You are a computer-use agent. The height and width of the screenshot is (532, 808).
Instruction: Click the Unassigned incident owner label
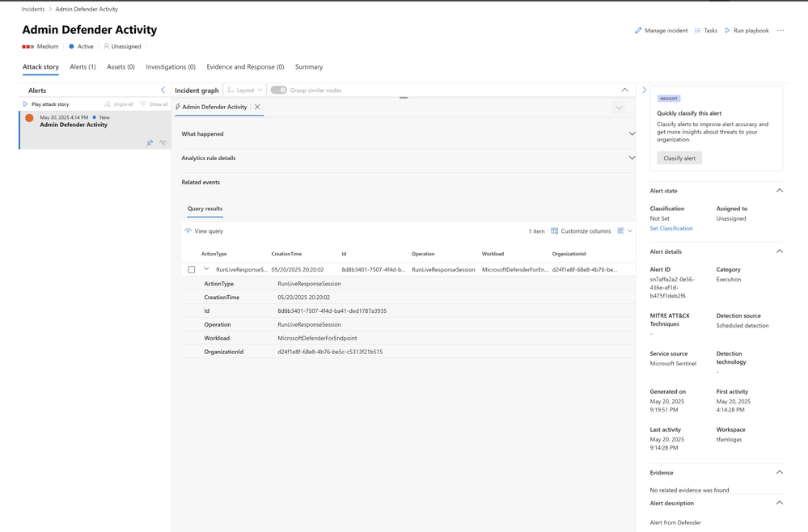pyautogui.click(x=123, y=46)
